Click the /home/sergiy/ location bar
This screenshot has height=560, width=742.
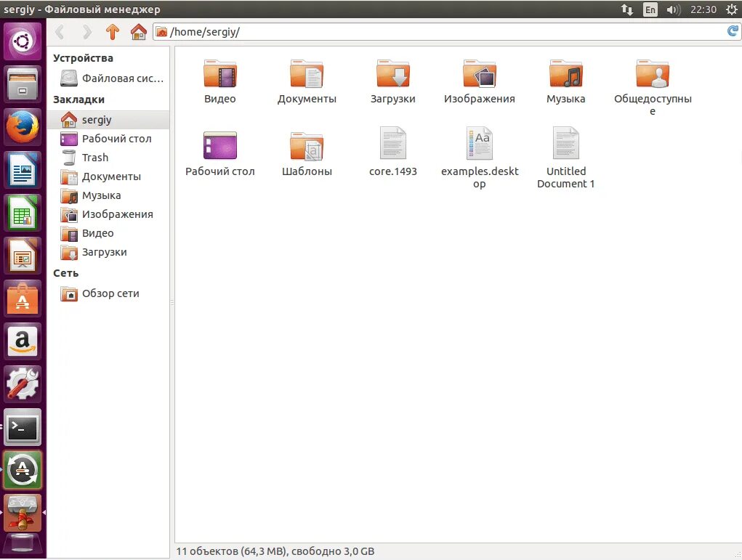[439, 32]
